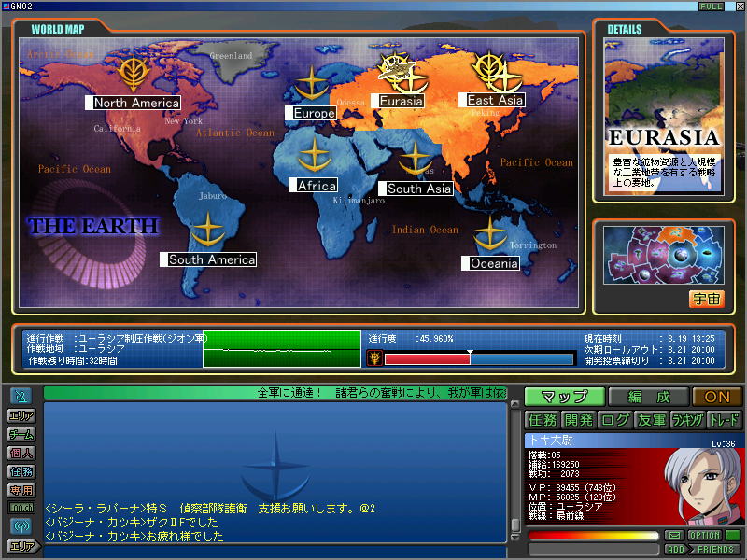Click the chat scrollbar down arrow
The width and height of the screenshot is (747, 560).
515,537
